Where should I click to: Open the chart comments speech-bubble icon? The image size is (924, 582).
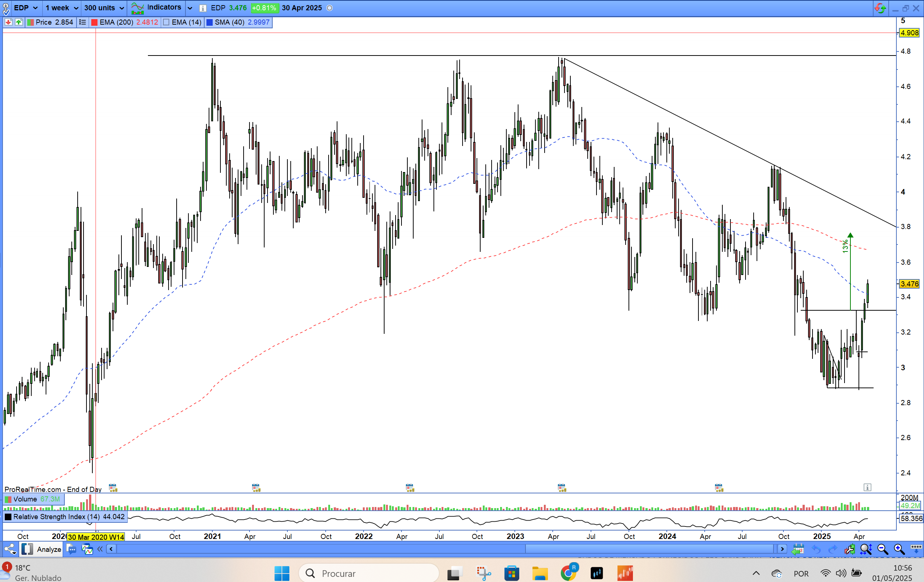click(x=71, y=549)
